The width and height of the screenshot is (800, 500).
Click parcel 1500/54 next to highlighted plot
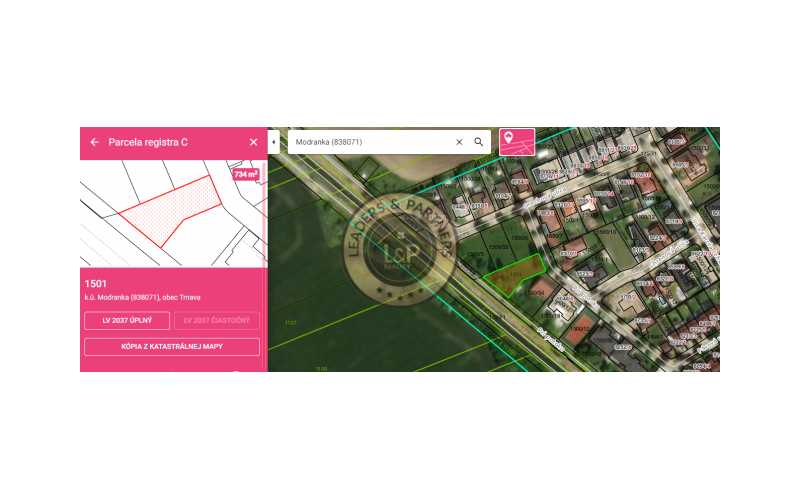[537, 292]
